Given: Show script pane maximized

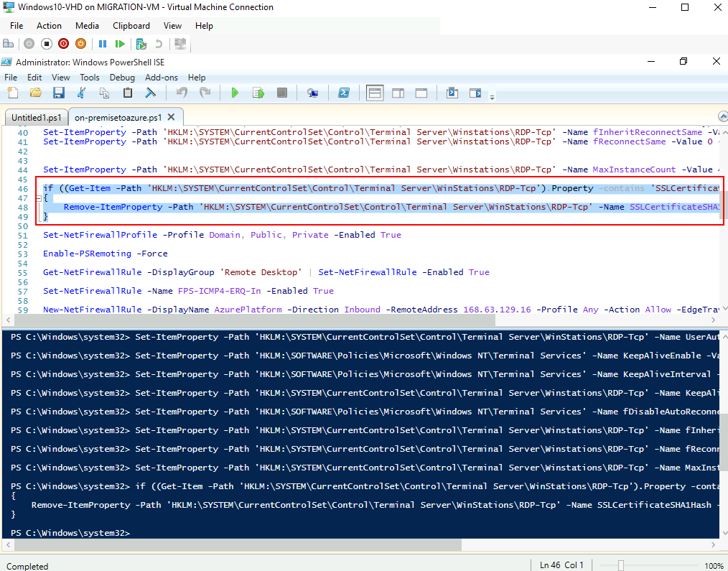Looking at the screenshot, I should pyautogui.click(x=421, y=93).
